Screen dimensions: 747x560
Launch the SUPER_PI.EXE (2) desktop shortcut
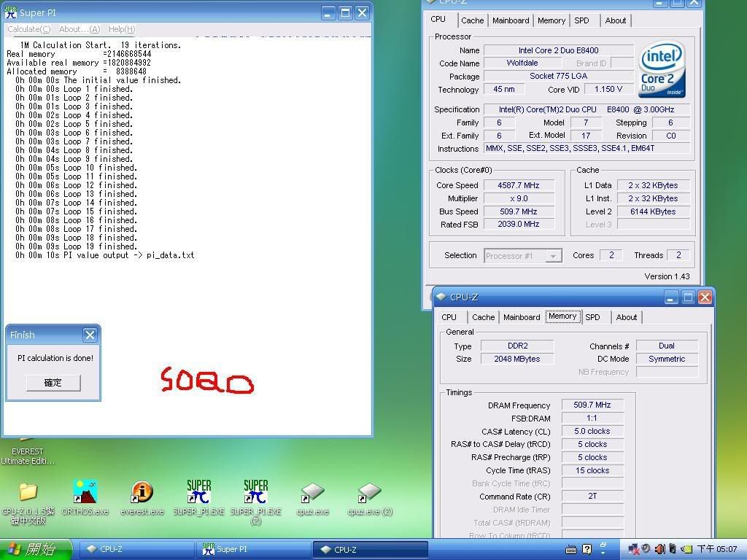[x=256, y=502]
